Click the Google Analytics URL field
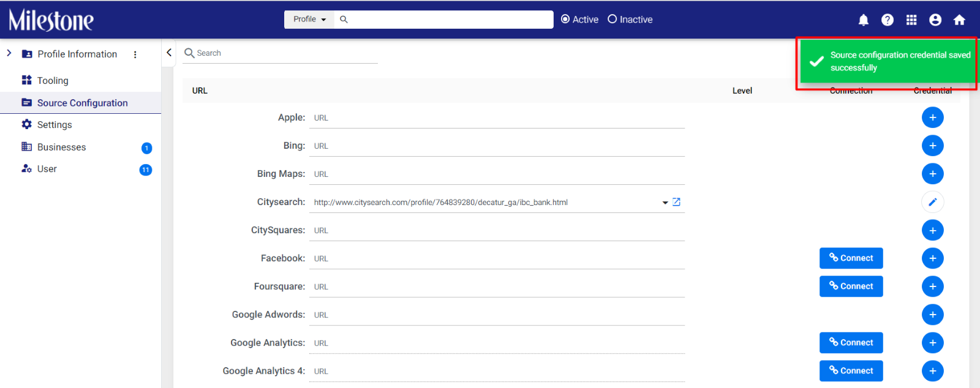The image size is (980, 388). 497,343
